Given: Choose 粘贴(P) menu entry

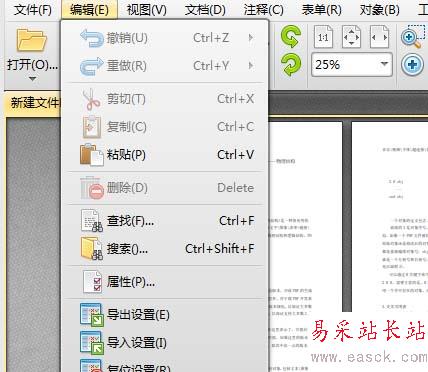Looking at the screenshot, I should coord(165,155).
